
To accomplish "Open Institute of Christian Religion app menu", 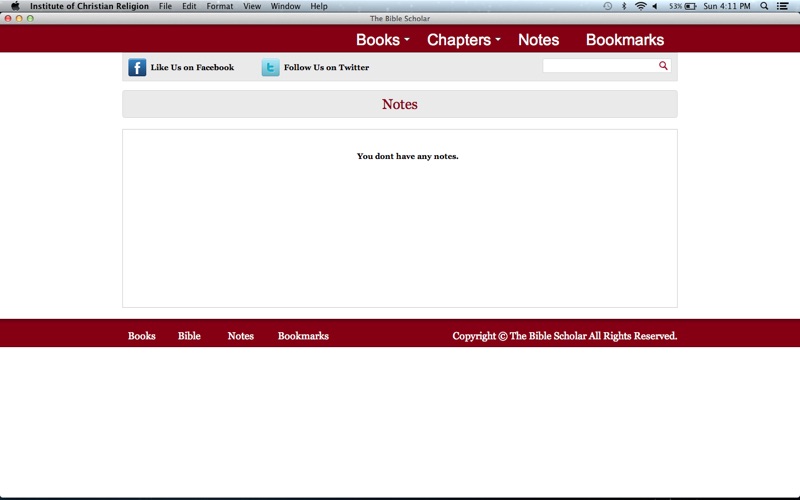I will (x=89, y=6).
